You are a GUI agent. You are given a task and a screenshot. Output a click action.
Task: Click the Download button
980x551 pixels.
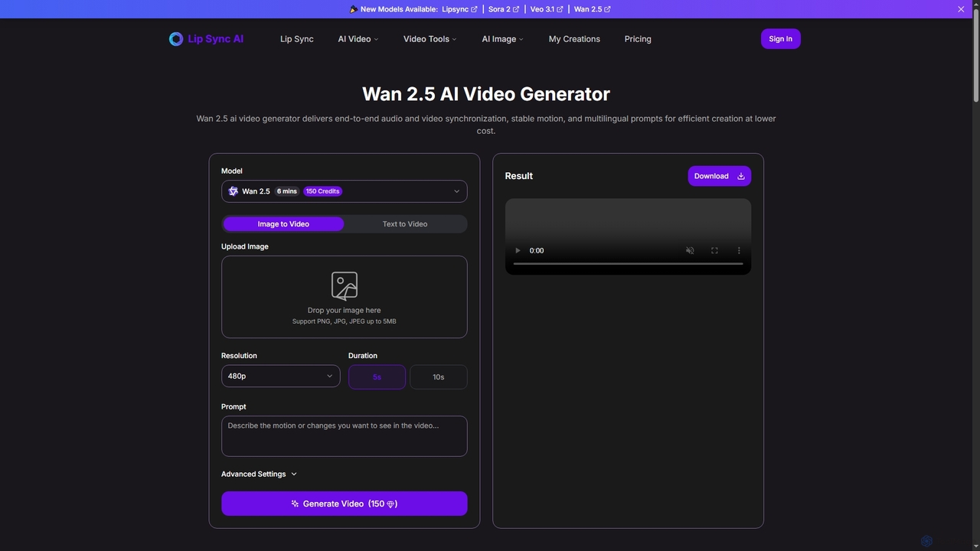click(720, 176)
